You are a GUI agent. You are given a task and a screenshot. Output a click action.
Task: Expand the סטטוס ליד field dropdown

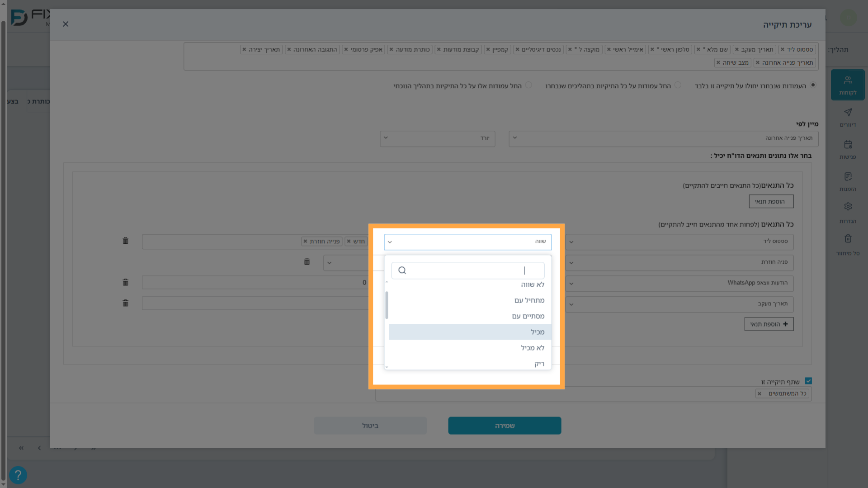[x=679, y=242]
